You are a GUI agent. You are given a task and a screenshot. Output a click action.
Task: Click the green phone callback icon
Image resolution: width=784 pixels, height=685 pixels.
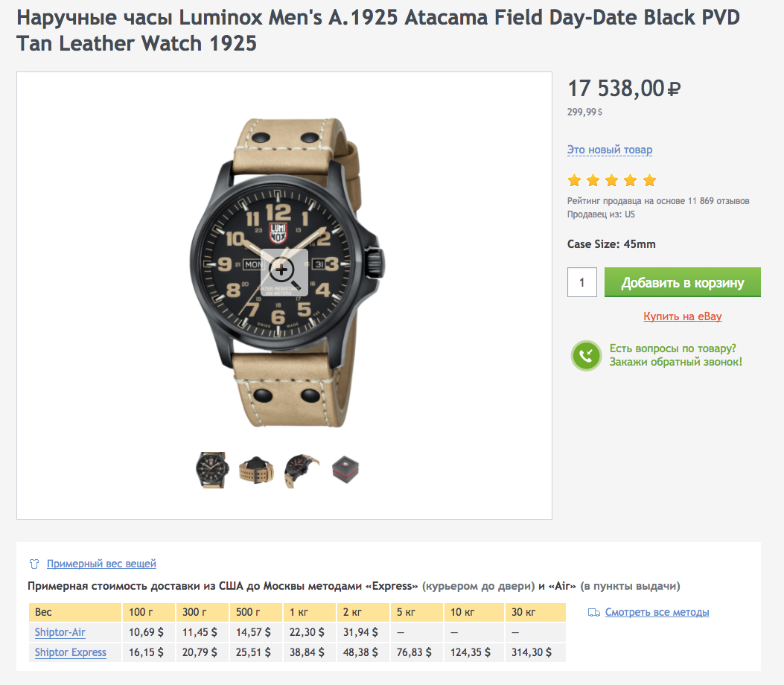click(x=586, y=356)
